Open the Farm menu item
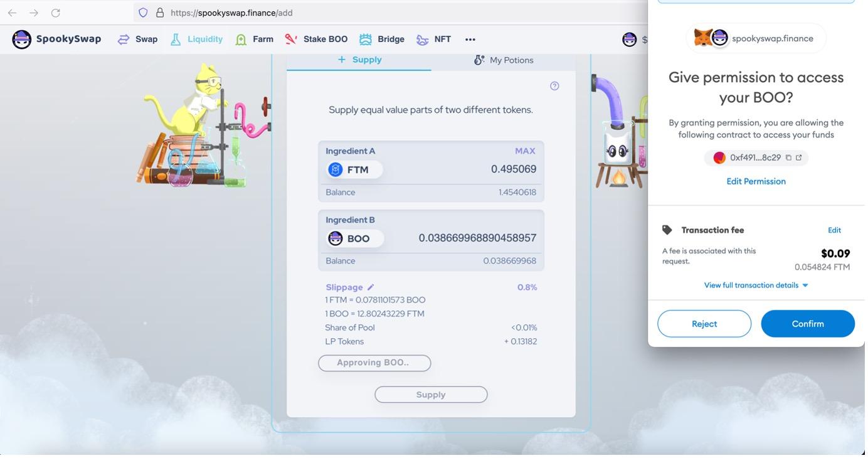Viewport: 868px width, 458px height. 263,40
